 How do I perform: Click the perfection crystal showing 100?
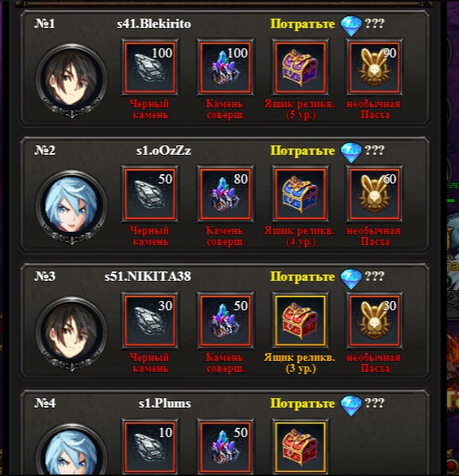(226, 68)
